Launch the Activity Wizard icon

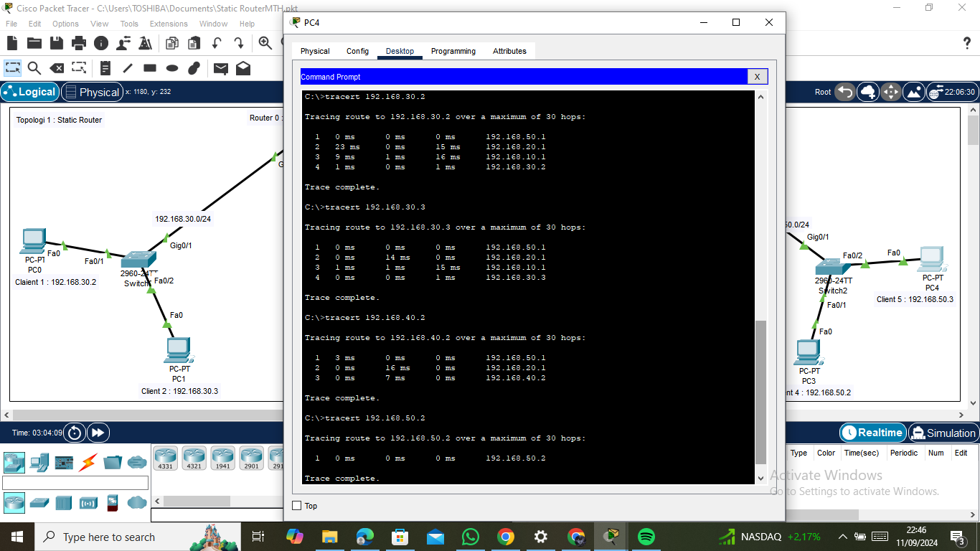click(146, 43)
